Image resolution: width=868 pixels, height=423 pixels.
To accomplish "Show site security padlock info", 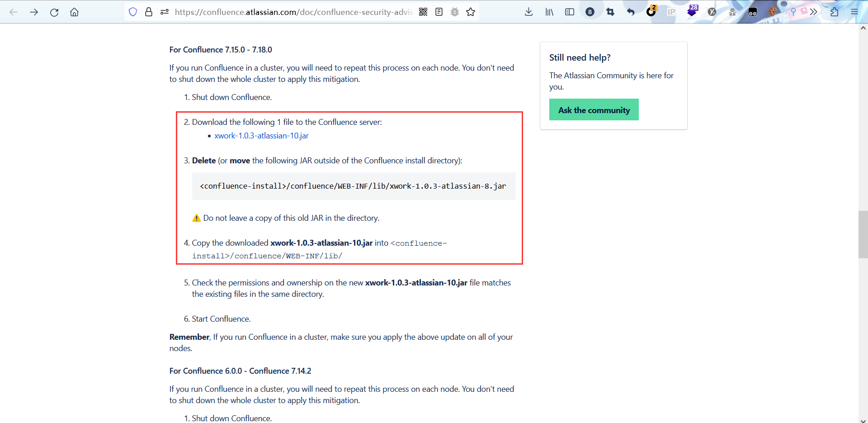I will [149, 12].
